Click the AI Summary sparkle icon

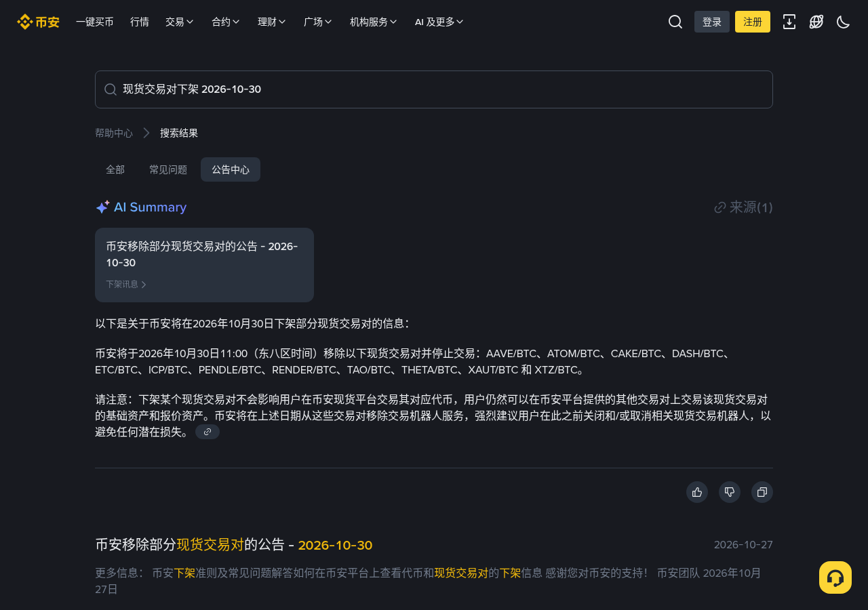tap(102, 207)
